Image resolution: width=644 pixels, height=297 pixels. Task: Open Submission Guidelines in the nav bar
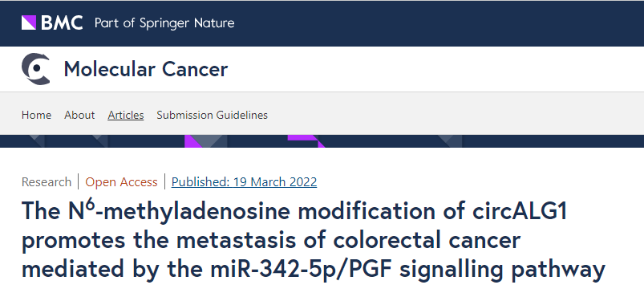coord(212,115)
